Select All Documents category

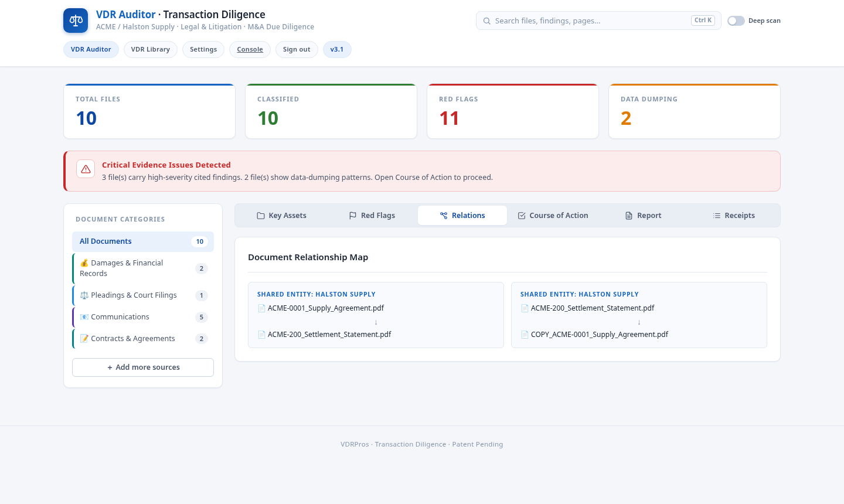tap(143, 241)
